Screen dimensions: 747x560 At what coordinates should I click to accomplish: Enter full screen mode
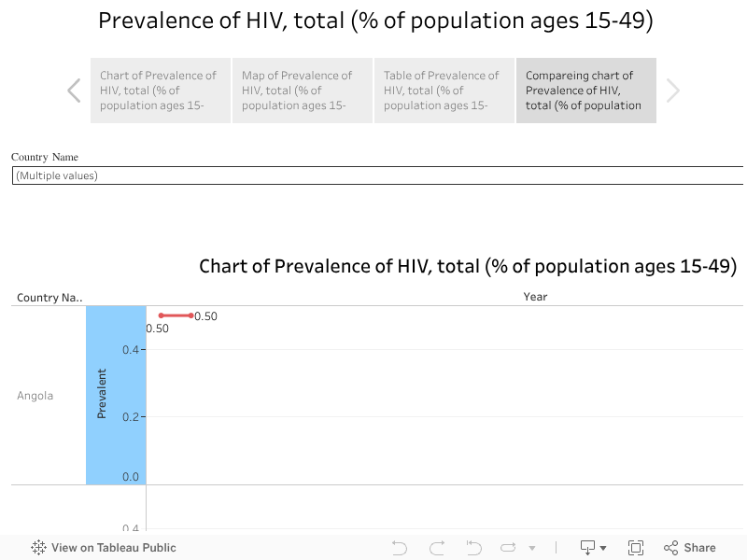[x=636, y=548]
